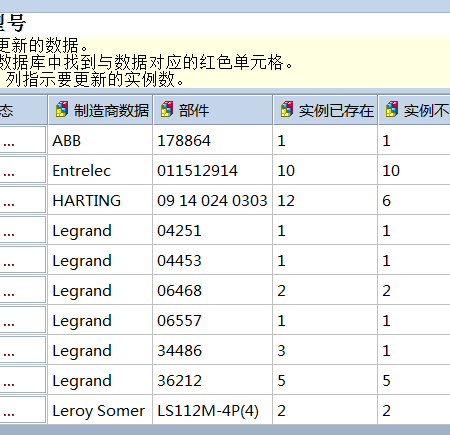Click ellipsis button in Legrand 04251 row
The width and height of the screenshot is (450, 435).
pos(22,230)
